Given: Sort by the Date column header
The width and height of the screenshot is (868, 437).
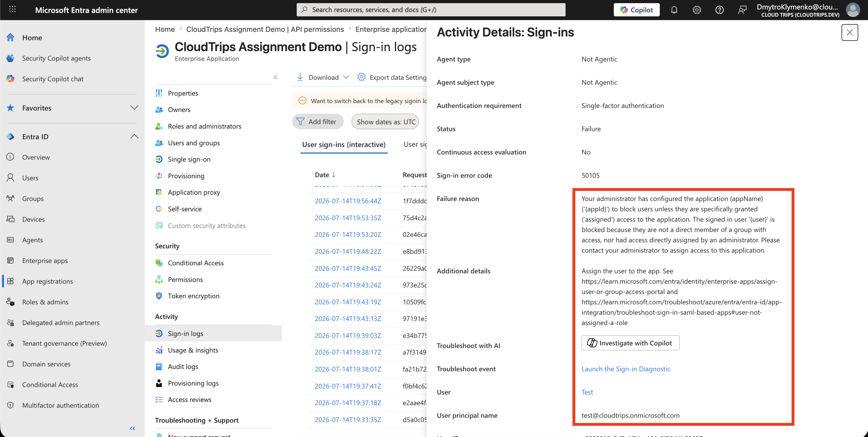Looking at the screenshot, I should point(325,175).
